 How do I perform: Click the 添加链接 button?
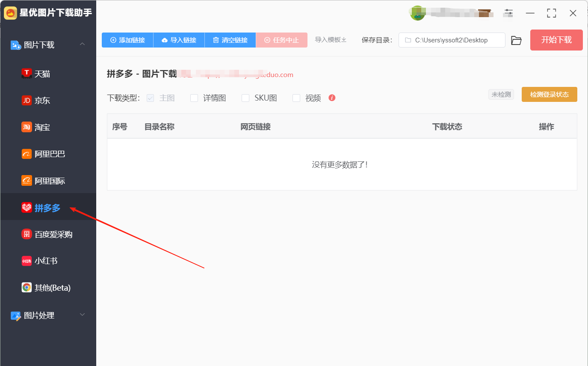[127, 40]
